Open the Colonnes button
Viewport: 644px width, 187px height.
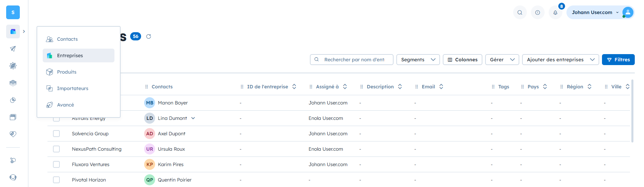point(462,60)
